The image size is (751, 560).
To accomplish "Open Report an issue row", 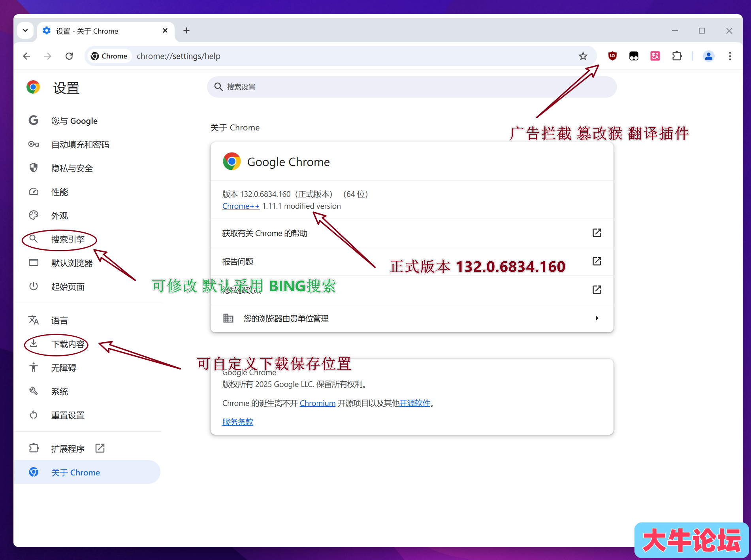I will pos(412,262).
